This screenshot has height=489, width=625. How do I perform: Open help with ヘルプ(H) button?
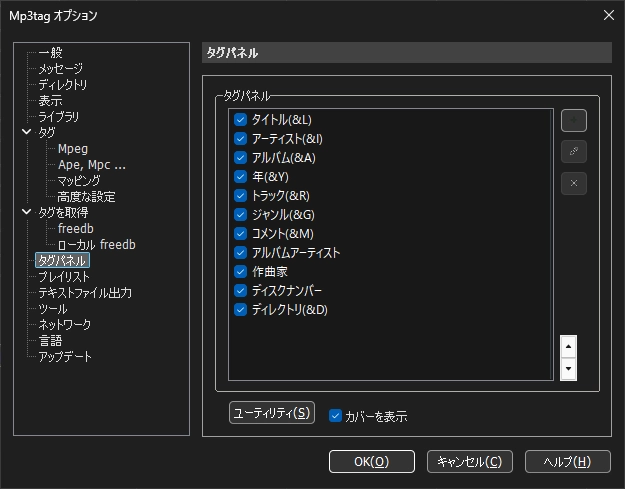[568, 462]
